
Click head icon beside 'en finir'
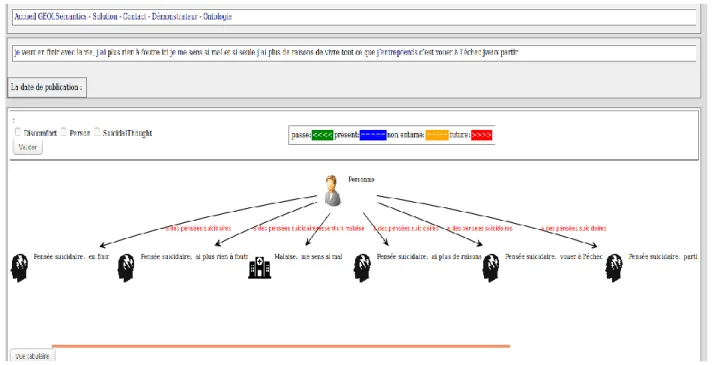click(x=20, y=268)
